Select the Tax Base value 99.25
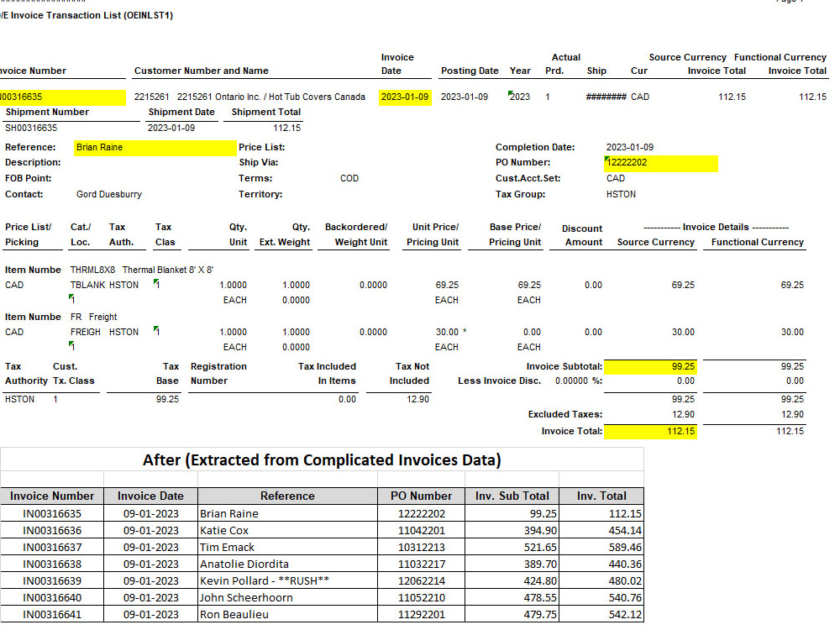 click(x=167, y=399)
